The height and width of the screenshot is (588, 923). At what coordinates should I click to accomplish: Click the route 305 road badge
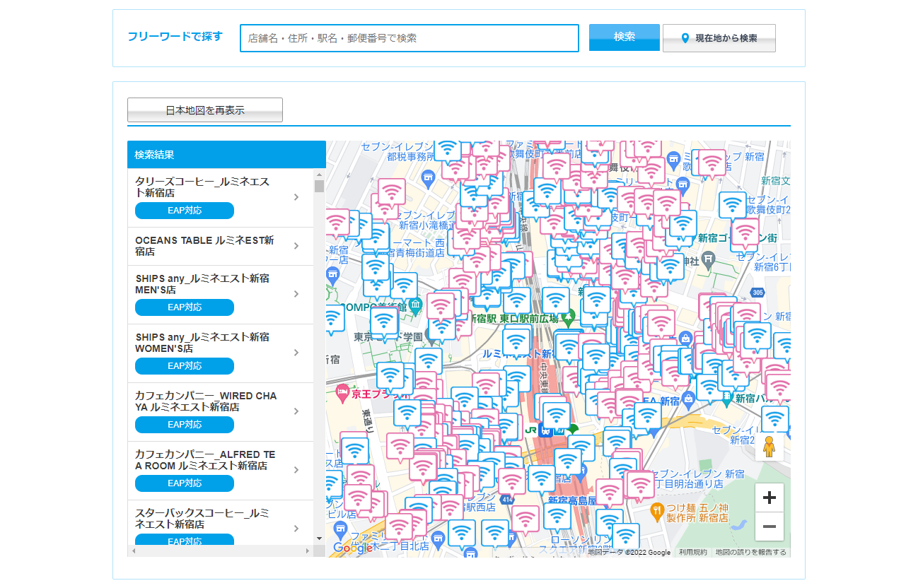pyautogui.click(x=757, y=292)
